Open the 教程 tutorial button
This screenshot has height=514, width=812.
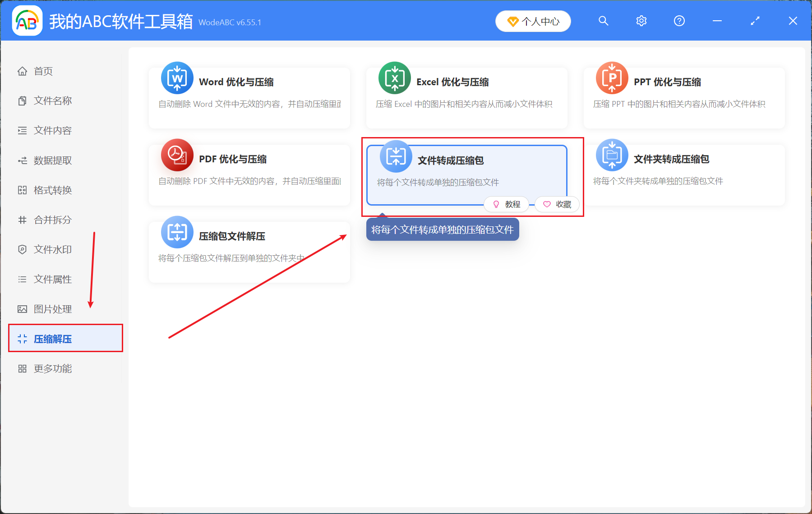tap(507, 204)
